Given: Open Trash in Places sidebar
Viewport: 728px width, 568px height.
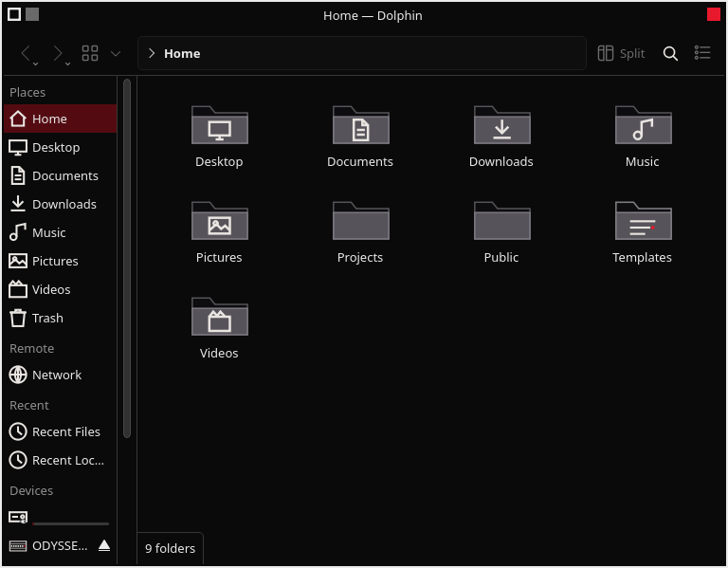Looking at the screenshot, I should (x=61, y=318).
